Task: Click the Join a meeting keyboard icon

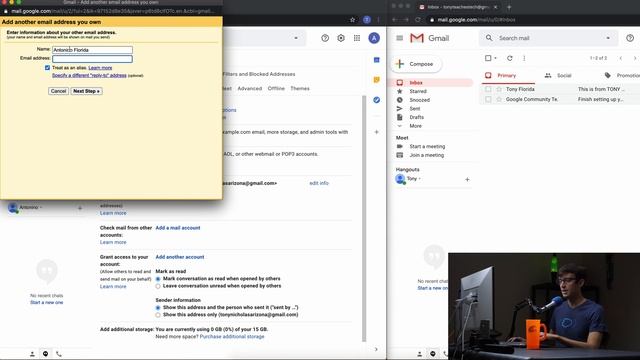Action: (x=400, y=155)
